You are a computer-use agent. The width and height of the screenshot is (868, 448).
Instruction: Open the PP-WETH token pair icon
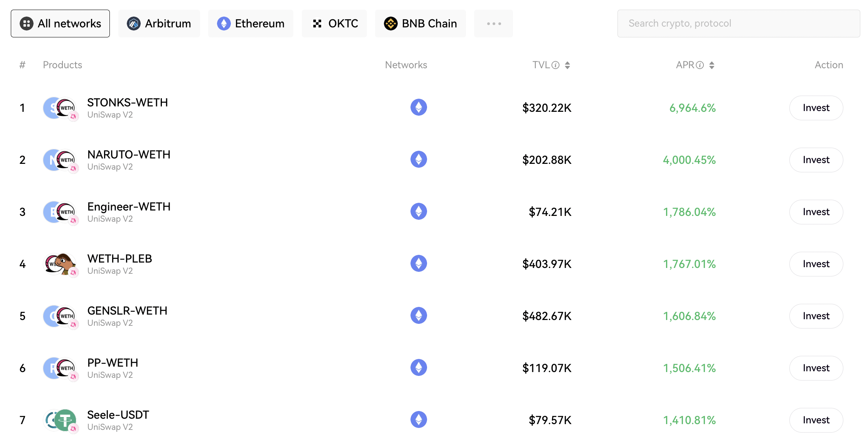click(61, 369)
